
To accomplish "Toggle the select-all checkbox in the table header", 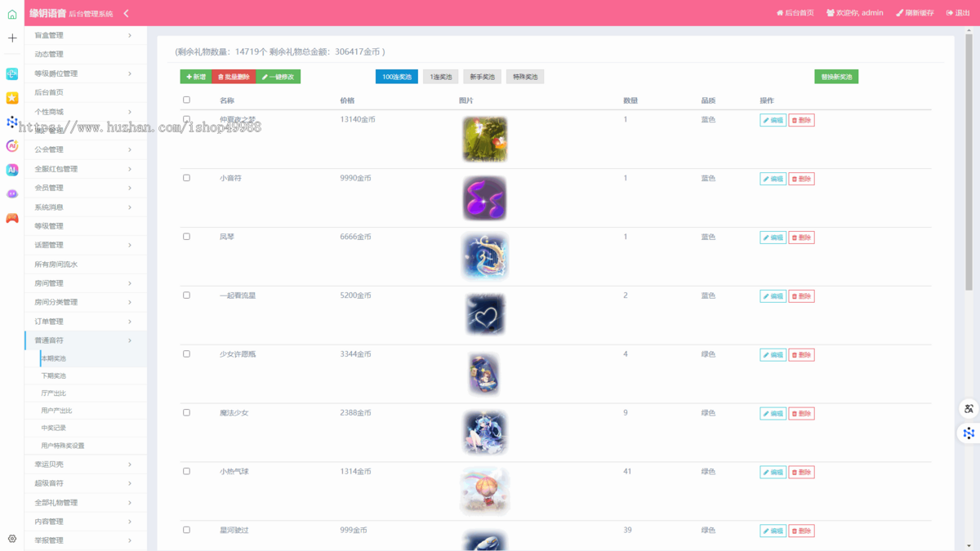I will point(186,100).
